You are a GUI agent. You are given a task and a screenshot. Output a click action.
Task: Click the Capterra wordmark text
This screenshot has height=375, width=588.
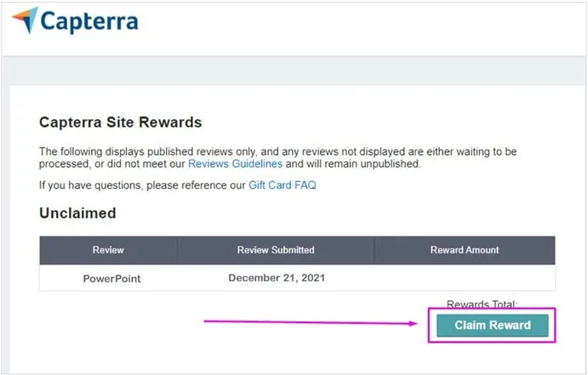[x=89, y=21]
